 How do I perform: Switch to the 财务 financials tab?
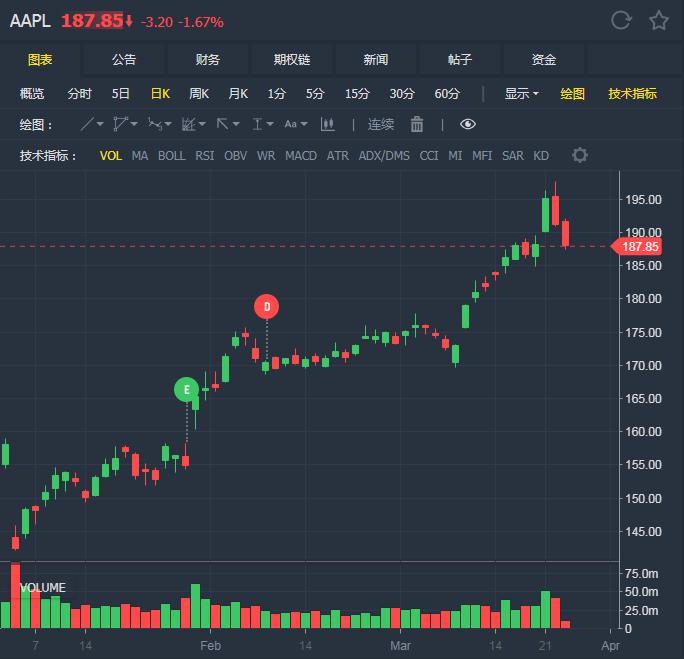[208, 60]
